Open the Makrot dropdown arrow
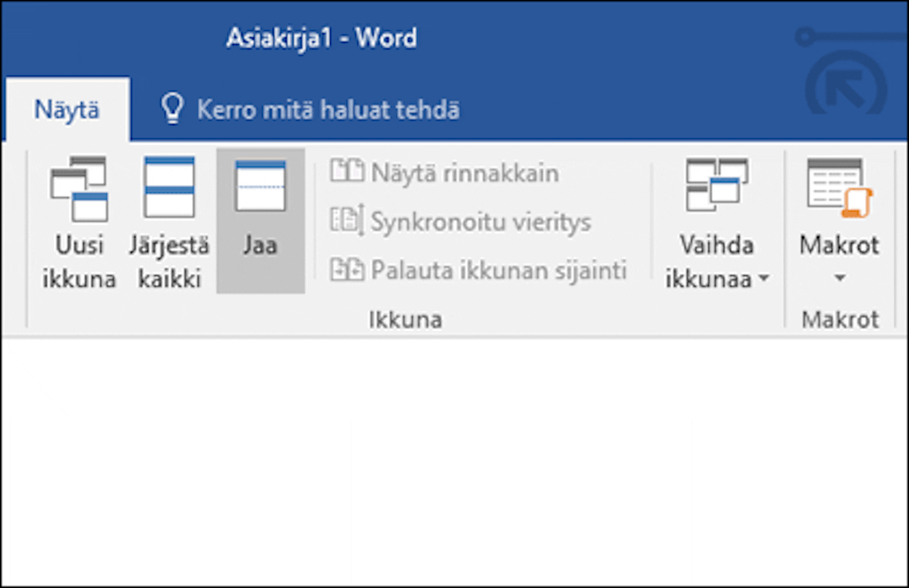 (839, 279)
